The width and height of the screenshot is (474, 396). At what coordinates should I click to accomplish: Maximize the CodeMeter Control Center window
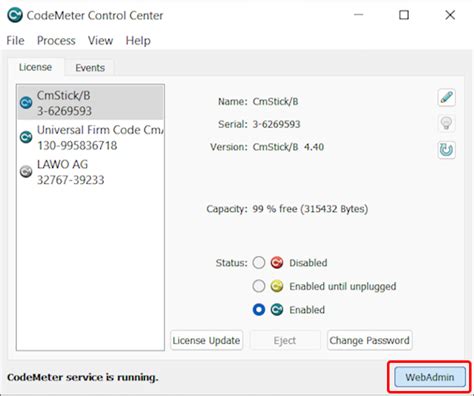click(x=404, y=15)
